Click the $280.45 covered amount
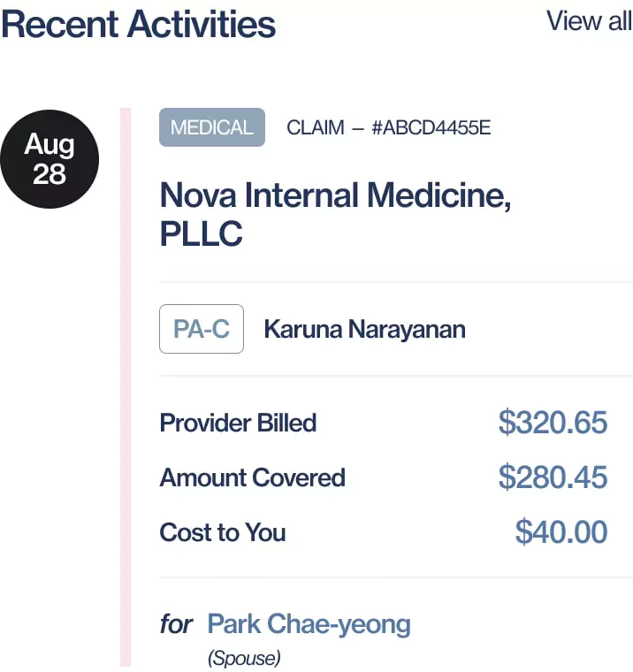The width and height of the screenshot is (633, 672). (553, 477)
